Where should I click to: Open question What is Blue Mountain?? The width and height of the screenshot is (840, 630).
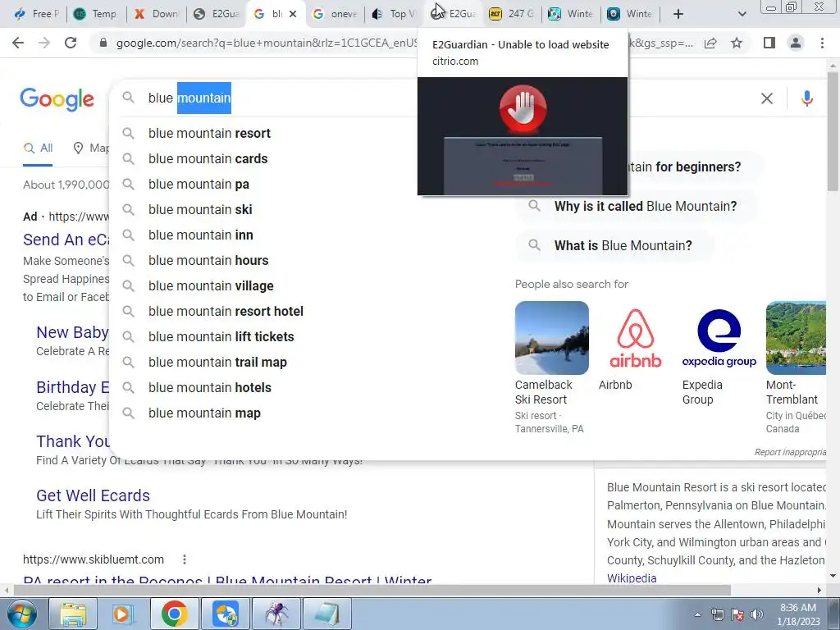pos(614,246)
